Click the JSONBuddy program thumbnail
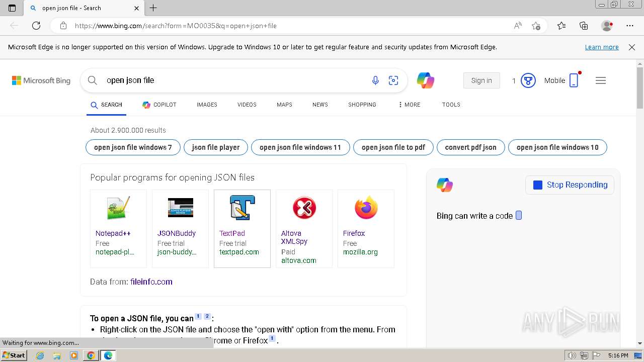This screenshot has height=362, width=644. tap(180, 208)
